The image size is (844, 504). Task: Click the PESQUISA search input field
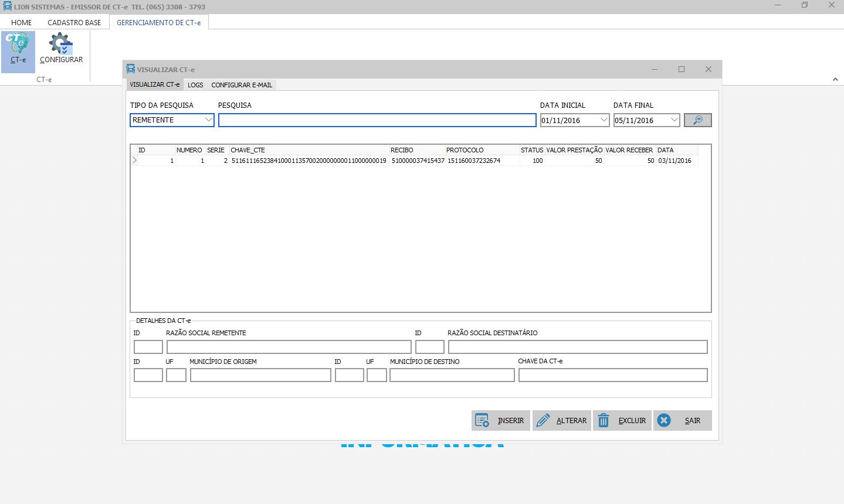pyautogui.click(x=377, y=120)
